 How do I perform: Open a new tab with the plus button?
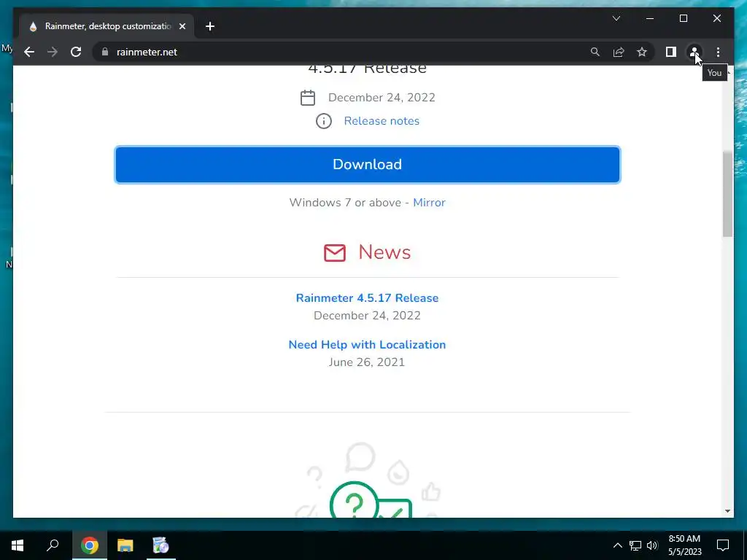tap(210, 26)
